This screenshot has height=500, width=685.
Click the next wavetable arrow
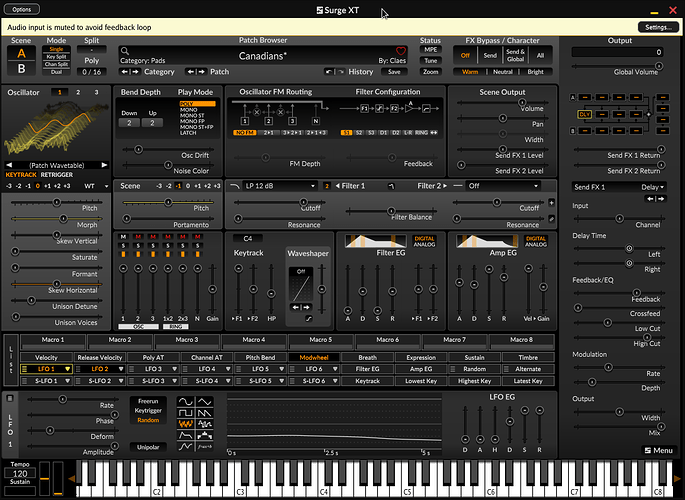point(104,165)
